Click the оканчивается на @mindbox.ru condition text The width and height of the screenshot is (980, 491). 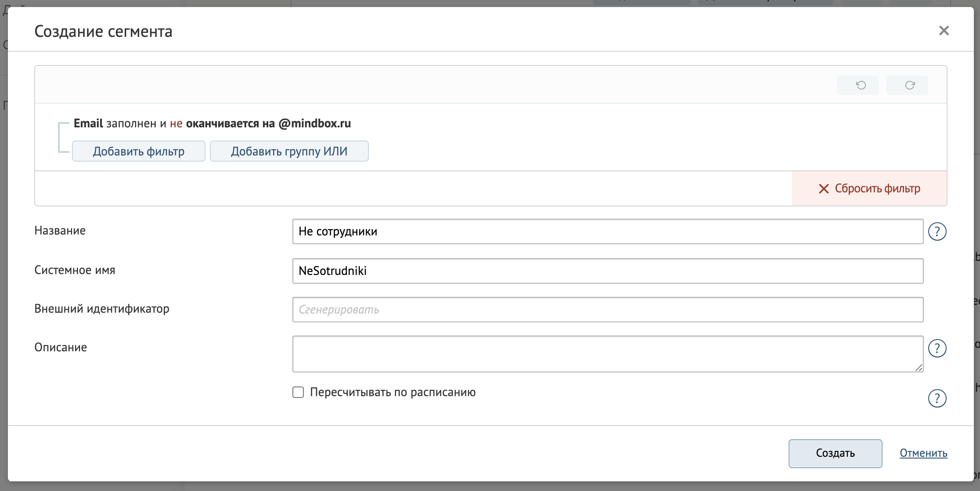click(268, 123)
